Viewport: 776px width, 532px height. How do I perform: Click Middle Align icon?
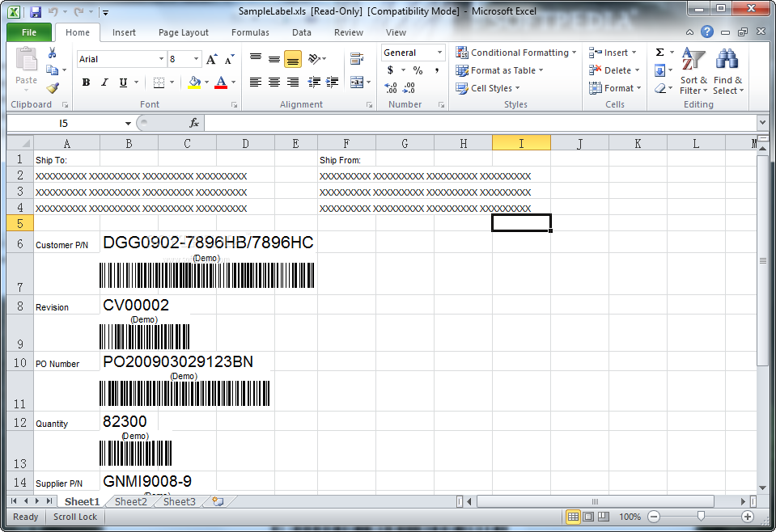[274, 59]
